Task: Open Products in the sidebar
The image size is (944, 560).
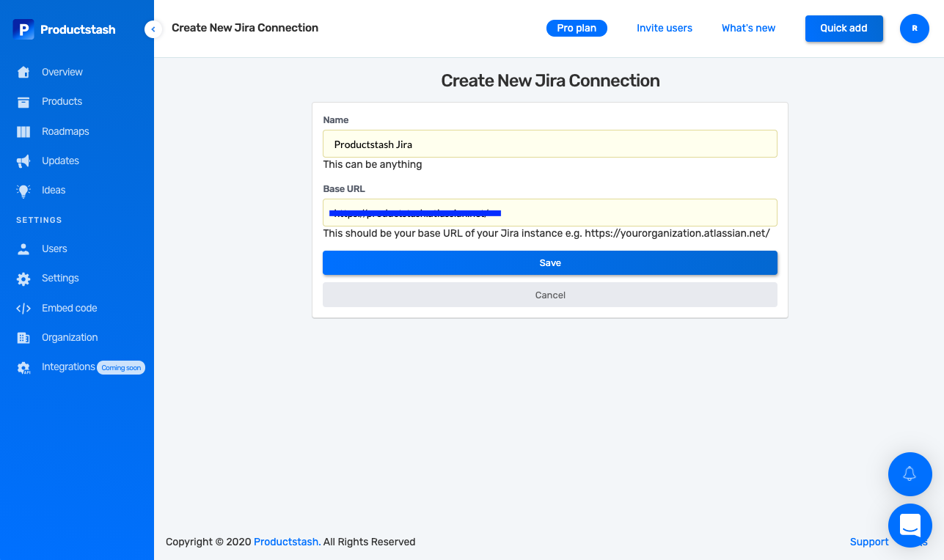Action: (x=62, y=101)
